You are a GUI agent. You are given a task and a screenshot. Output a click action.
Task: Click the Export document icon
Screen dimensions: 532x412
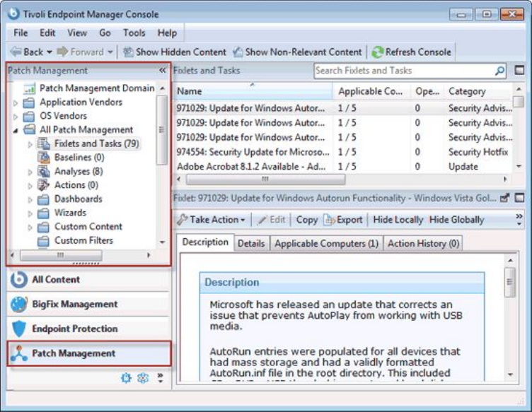(x=329, y=220)
